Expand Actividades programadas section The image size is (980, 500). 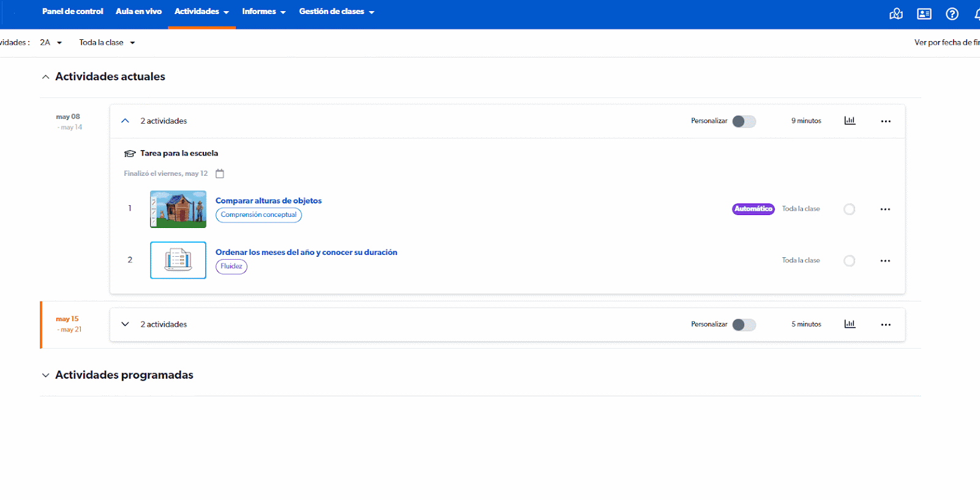pyautogui.click(x=45, y=375)
